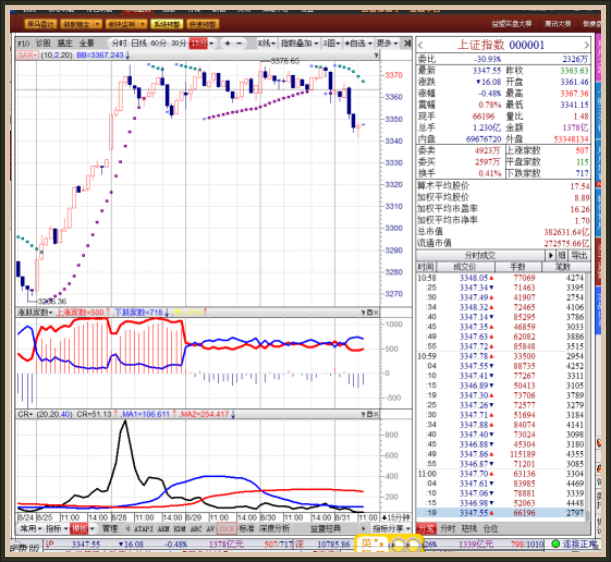Click 腾讯大赛 link in top banner

pyautogui.click(x=558, y=24)
